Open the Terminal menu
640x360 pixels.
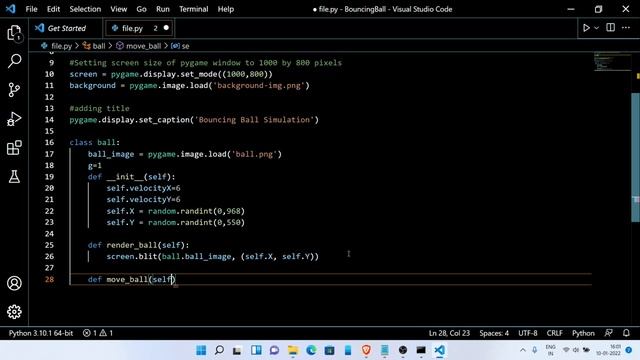(x=193, y=9)
